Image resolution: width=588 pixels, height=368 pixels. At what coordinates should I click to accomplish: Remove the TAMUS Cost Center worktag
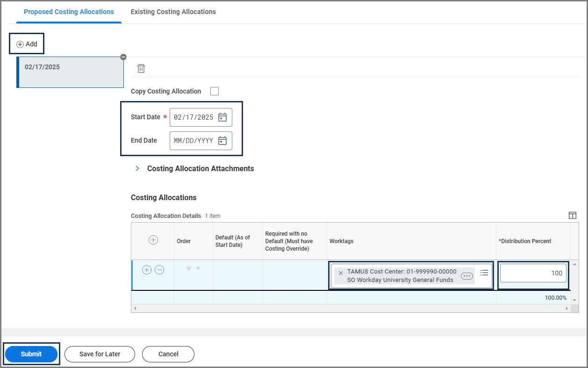[340, 273]
